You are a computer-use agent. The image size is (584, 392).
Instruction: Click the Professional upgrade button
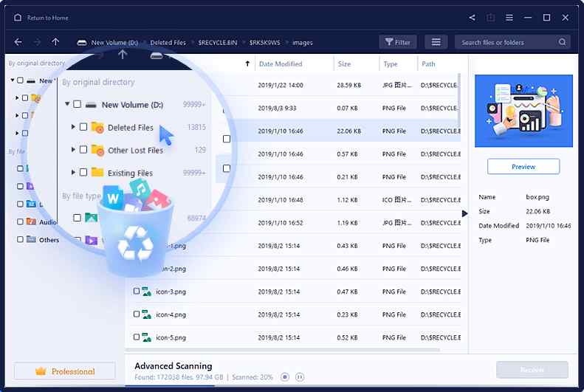(65, 371)
